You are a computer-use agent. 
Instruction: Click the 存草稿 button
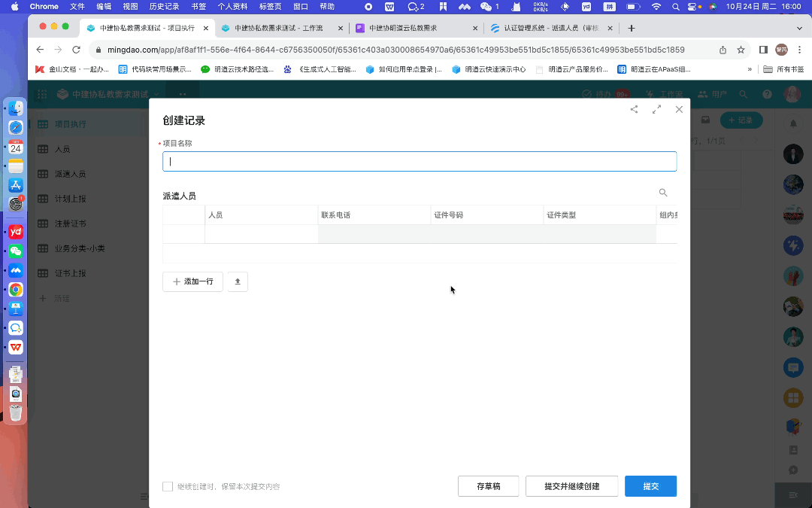489,486
